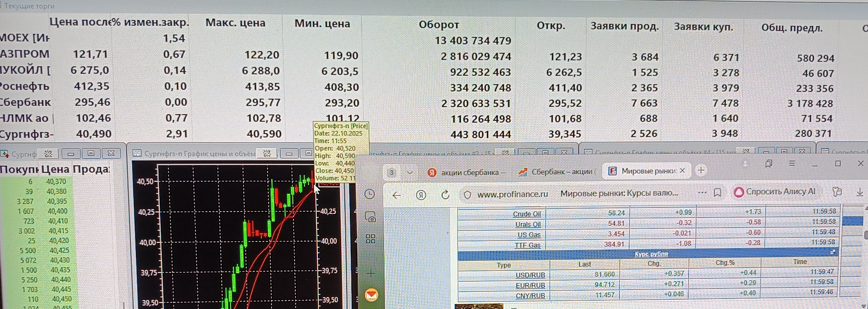Open the browser hamburger menu

click(792, 164)
